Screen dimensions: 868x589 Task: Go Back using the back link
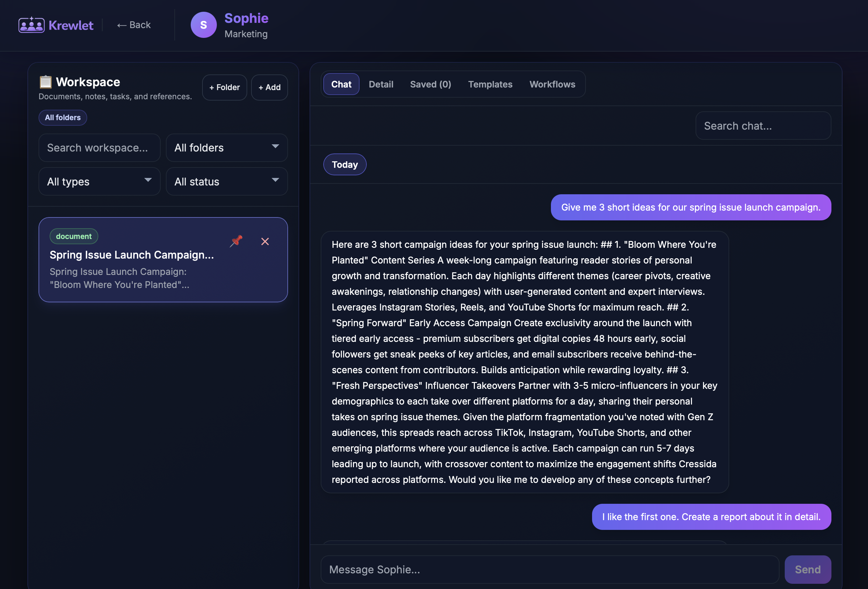tap(133, 25)
